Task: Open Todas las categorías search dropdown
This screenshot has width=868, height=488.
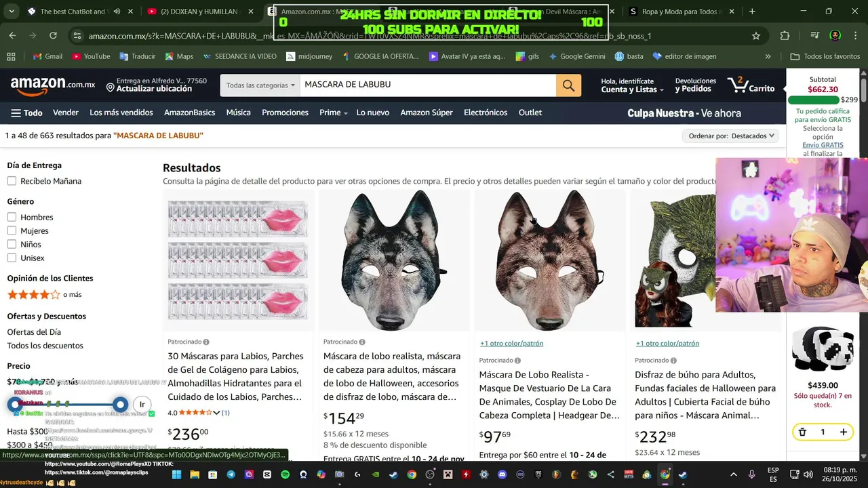Action: [x=260, y=85]
